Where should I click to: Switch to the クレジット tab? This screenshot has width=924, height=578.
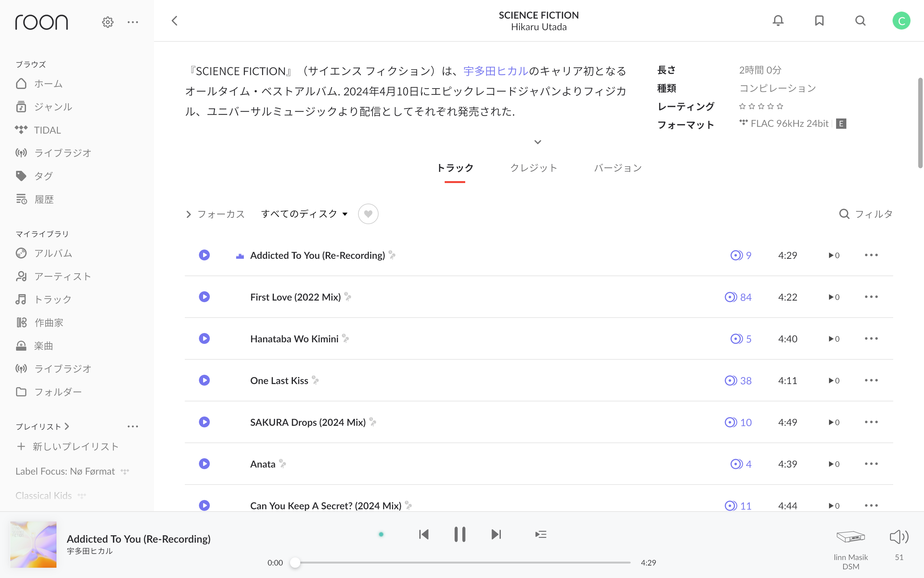(534, 168)
